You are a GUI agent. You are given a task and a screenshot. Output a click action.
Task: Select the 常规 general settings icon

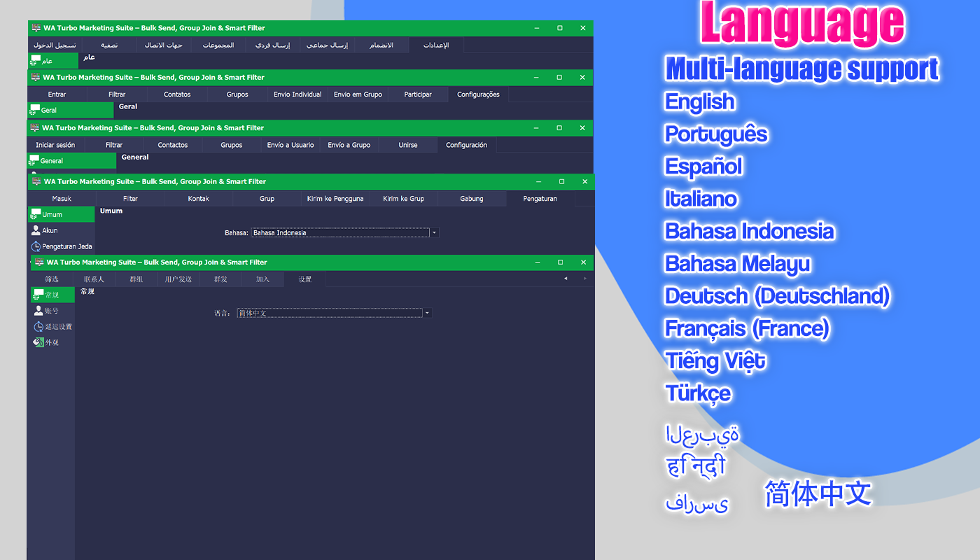(x=39, y=295)
